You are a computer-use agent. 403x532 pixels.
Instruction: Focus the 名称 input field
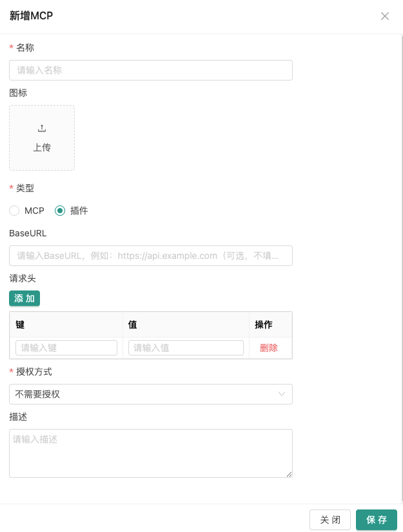point(150,70)
